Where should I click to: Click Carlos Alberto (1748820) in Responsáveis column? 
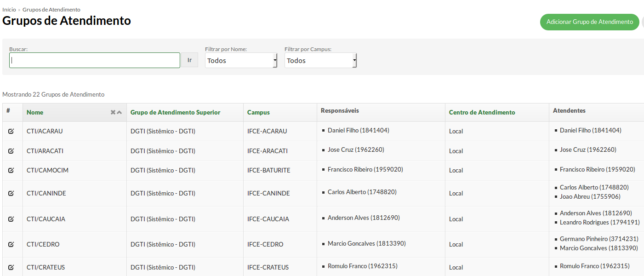tap(362, 192)
